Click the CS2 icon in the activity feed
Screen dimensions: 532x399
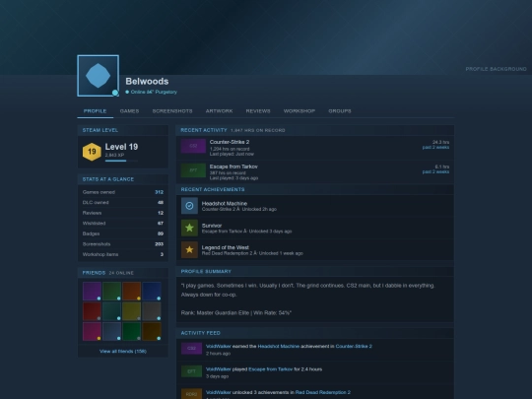click(191, 349)
